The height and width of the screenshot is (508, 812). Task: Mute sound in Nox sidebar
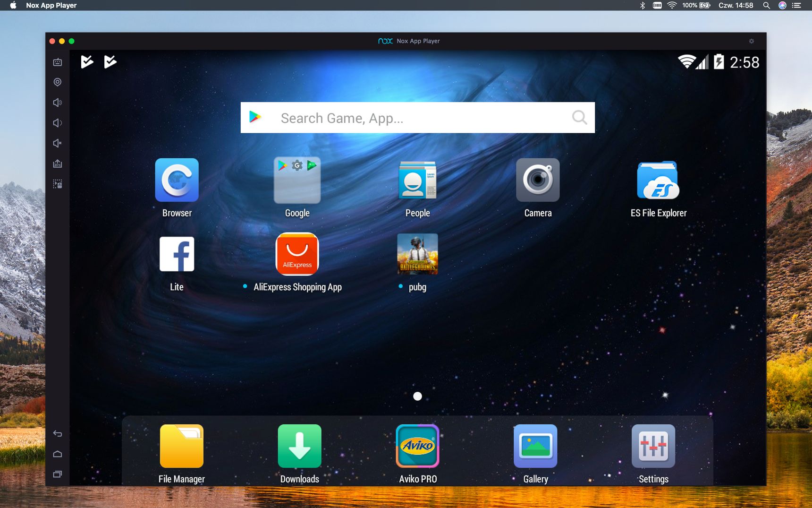(58, 143)
